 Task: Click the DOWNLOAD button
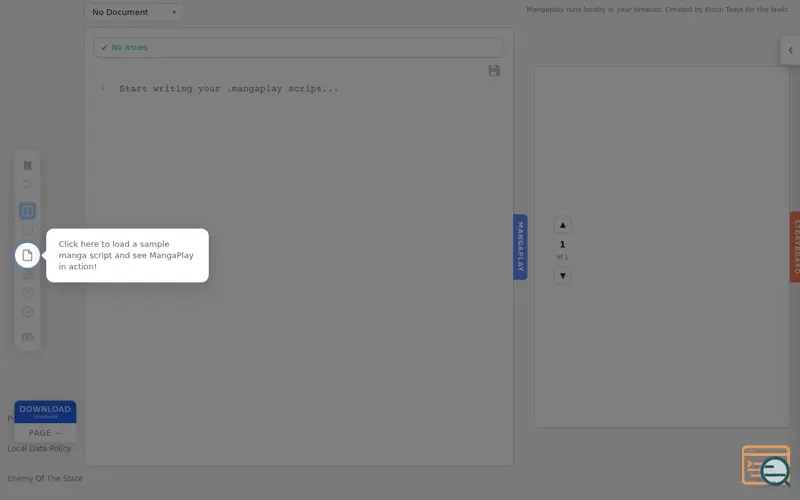[x=45, y=412]
